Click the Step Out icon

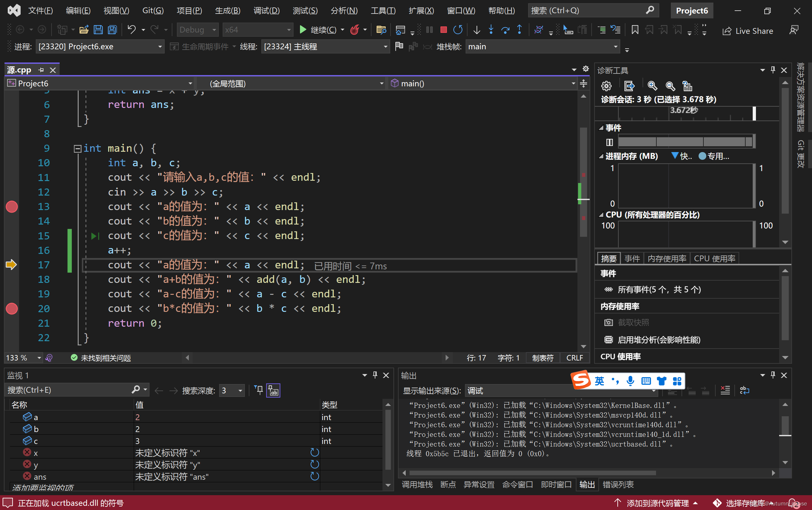(x=519, y=30)
